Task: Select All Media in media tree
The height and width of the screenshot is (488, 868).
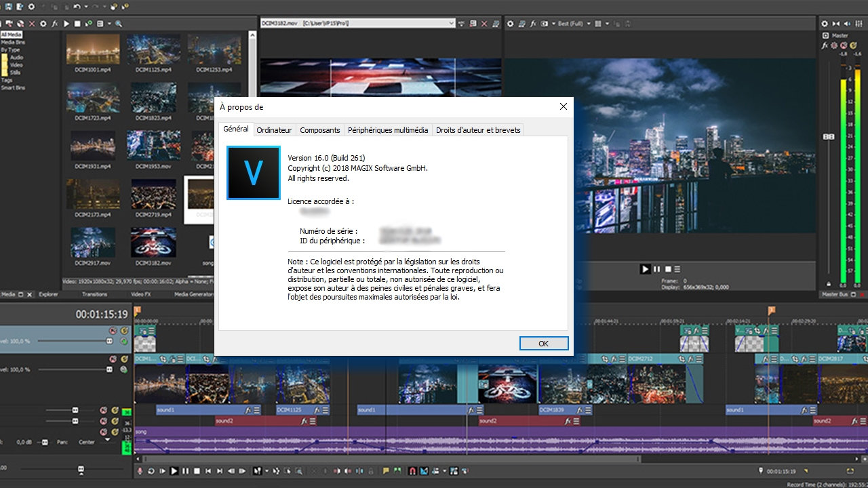Action: (x=11, y=35)
